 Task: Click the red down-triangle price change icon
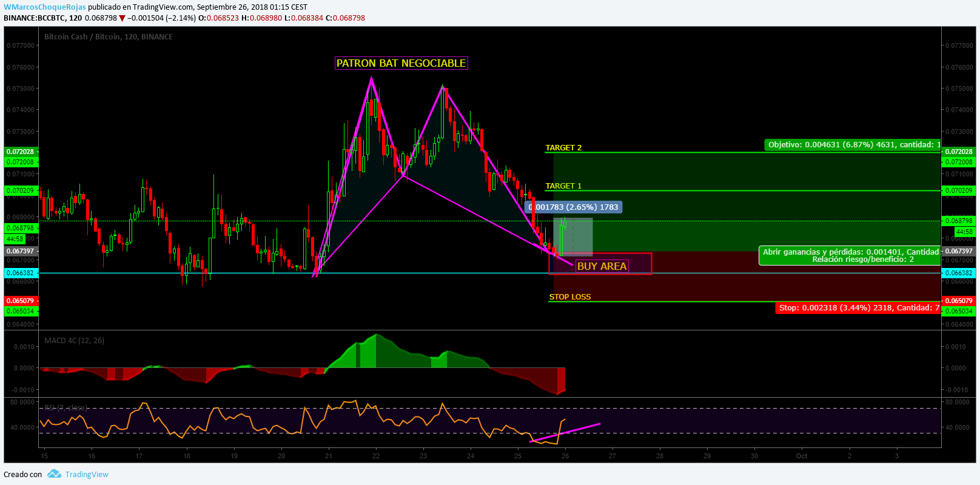(122, 18)
